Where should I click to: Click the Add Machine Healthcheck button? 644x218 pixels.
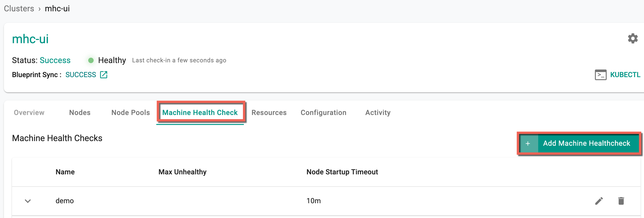click(x=579, y=143)
